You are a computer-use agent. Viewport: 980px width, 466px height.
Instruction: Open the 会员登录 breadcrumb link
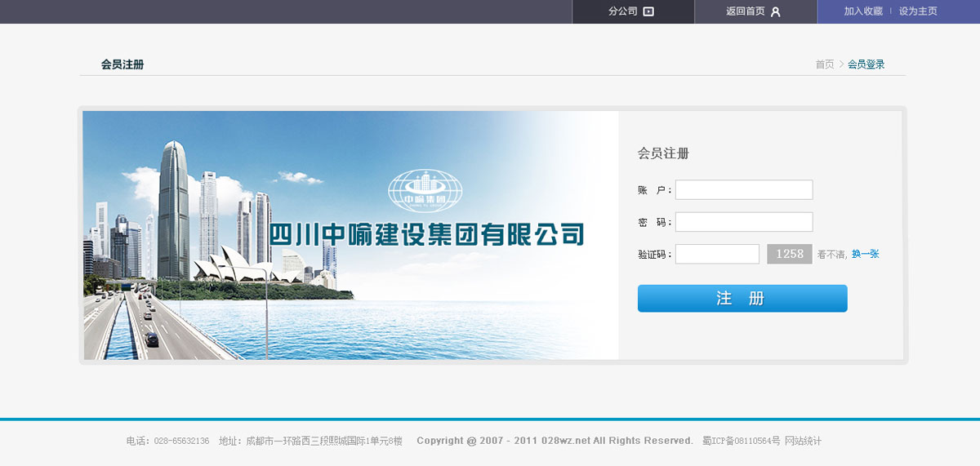coord(866,64)
